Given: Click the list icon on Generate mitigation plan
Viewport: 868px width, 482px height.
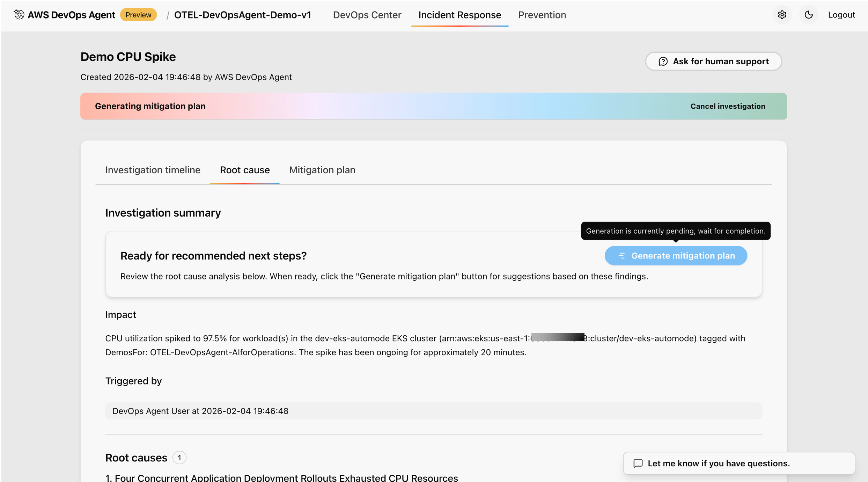Looking at the screenshot, I should (x=621, y=256).
